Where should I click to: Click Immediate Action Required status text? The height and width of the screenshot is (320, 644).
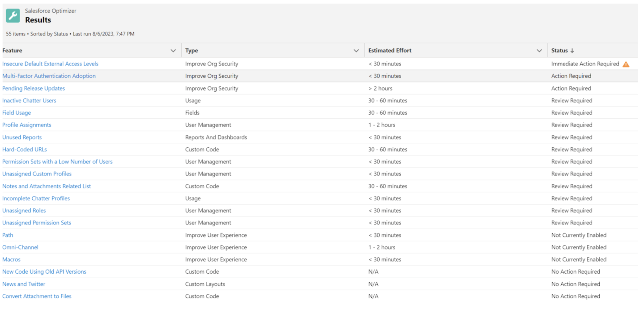point(585,64)
